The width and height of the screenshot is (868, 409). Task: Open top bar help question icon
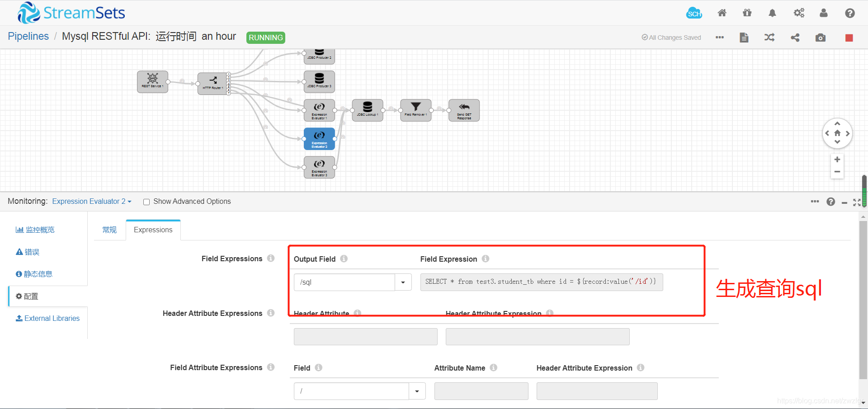click(x=850, y=13)
